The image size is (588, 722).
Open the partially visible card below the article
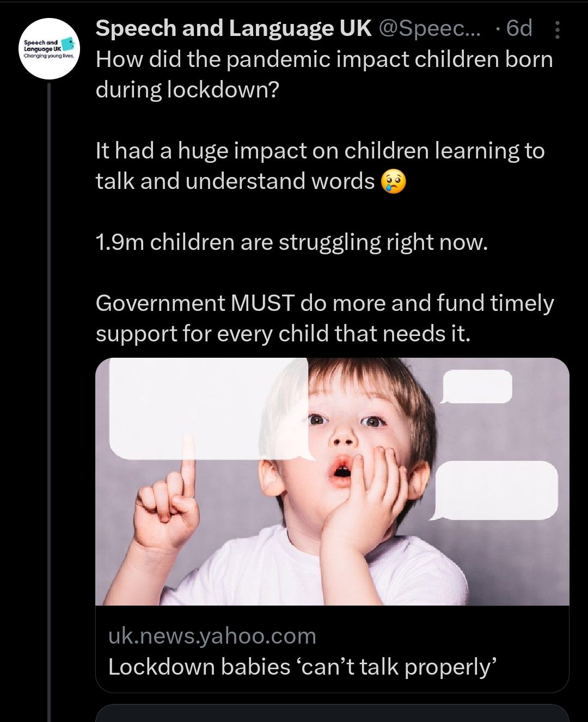[332, 713]
